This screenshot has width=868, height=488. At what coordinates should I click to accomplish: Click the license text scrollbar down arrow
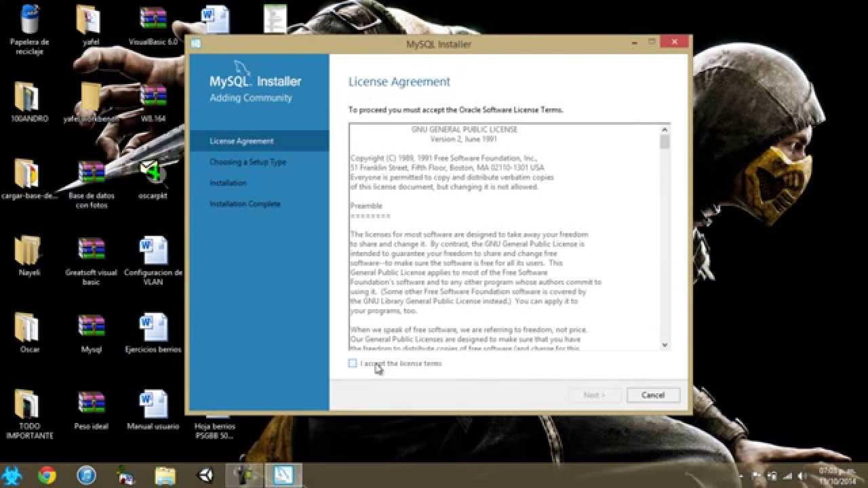(x=665, y=344)
